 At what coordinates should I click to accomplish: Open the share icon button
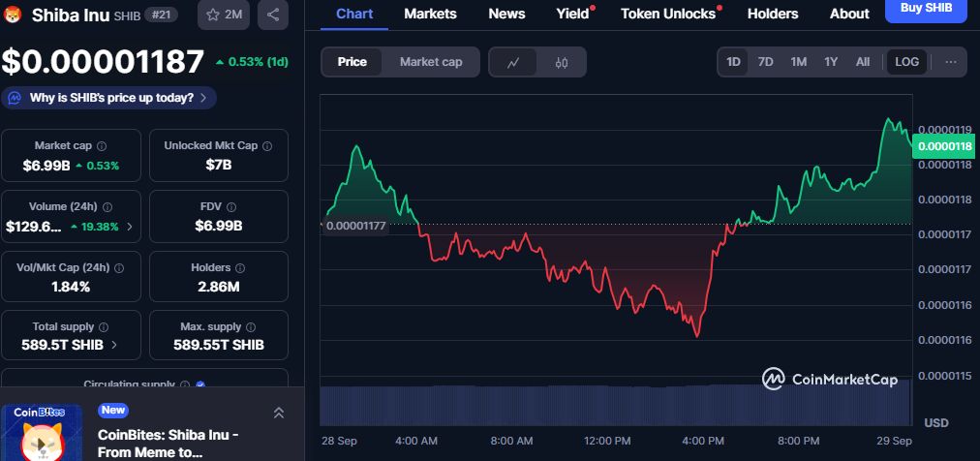[272, 15]
